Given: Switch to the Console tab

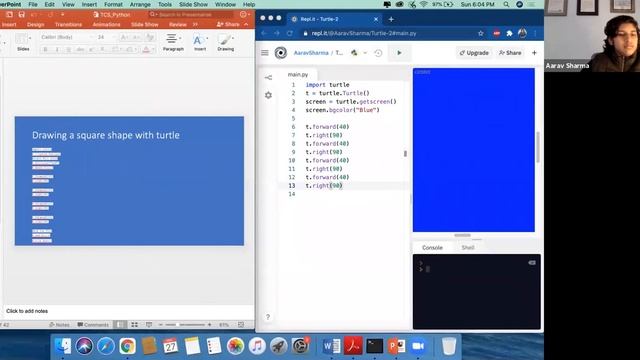Looking at the screenshot, I should pos(432,247).
